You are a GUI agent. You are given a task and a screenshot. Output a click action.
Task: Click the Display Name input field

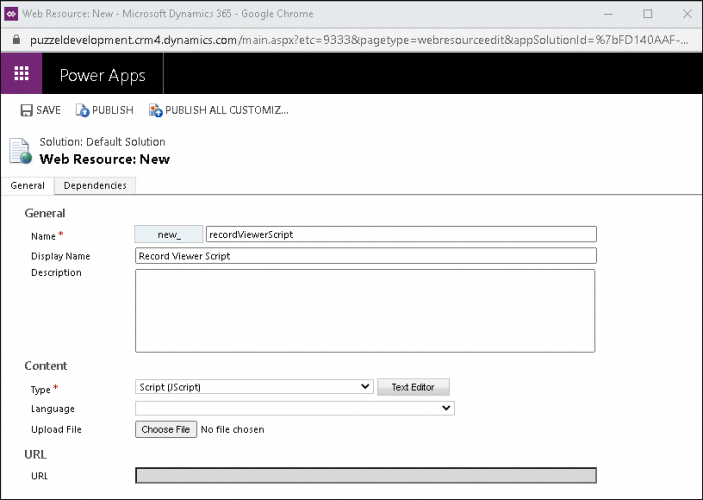(x=365, y=256)
